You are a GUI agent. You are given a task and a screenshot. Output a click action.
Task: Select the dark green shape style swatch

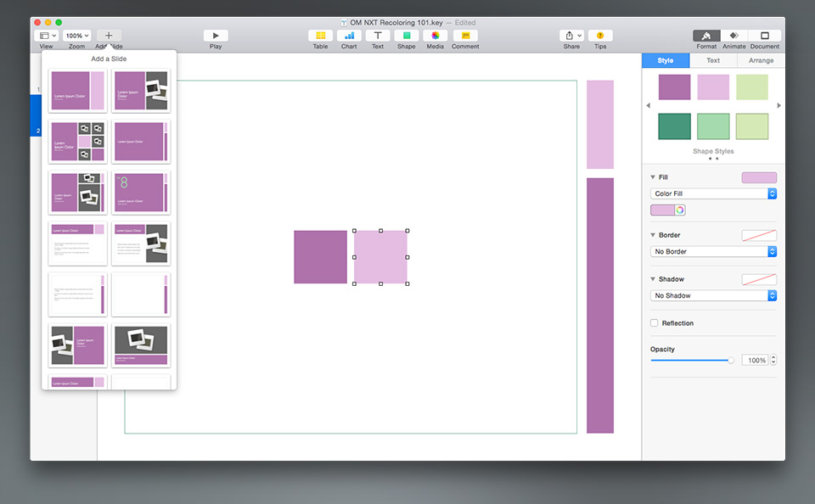pos(673,126)
